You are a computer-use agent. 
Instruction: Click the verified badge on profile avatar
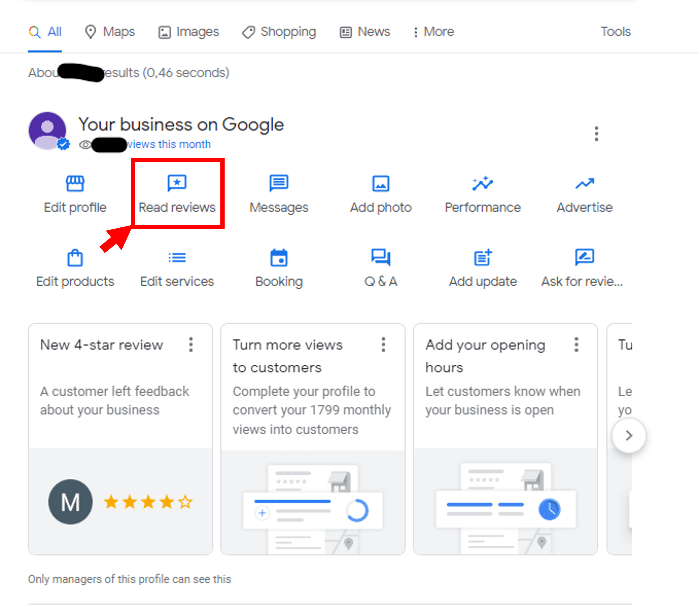pyautogui.click(x=63, y=144)
